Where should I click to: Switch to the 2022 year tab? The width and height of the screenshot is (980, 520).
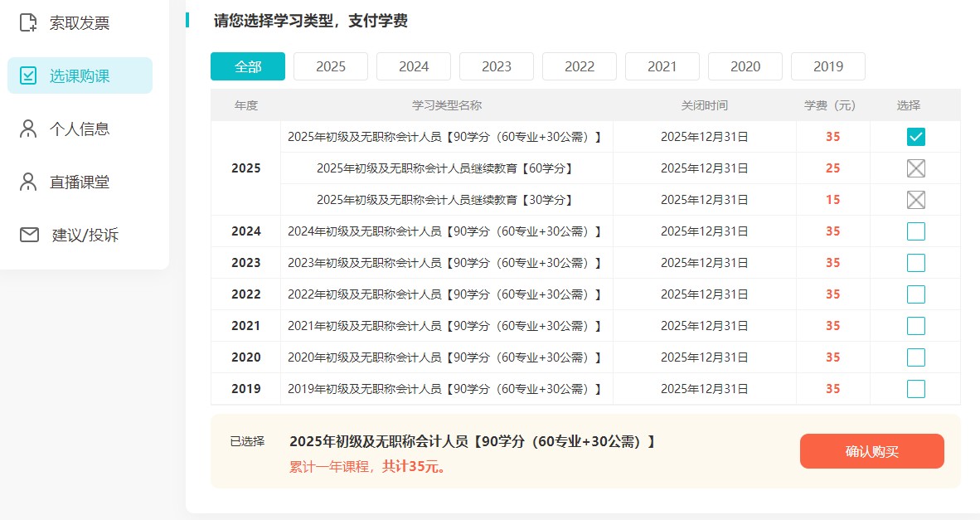(579, 66)
